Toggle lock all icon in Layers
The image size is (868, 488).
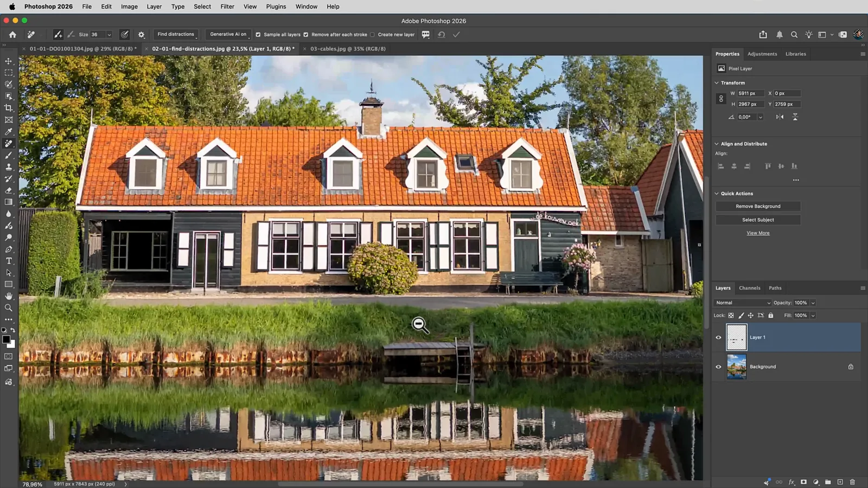(x=770, y=315)
